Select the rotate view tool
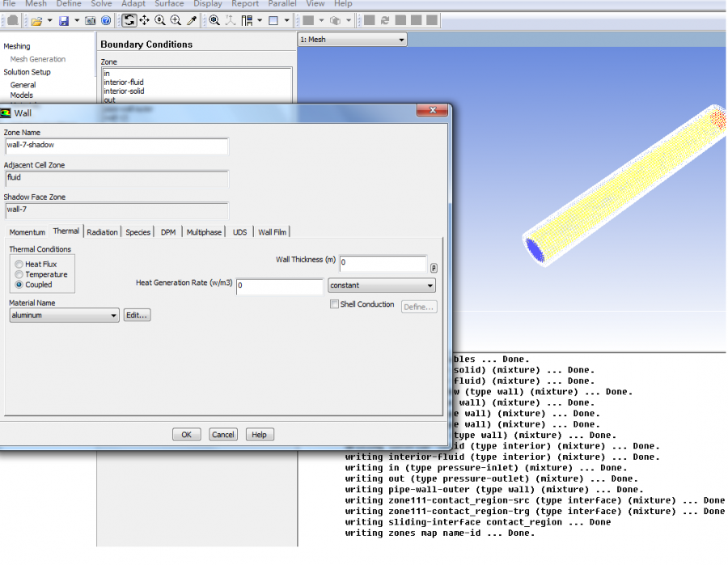728x565 pixels. point(129,20)
